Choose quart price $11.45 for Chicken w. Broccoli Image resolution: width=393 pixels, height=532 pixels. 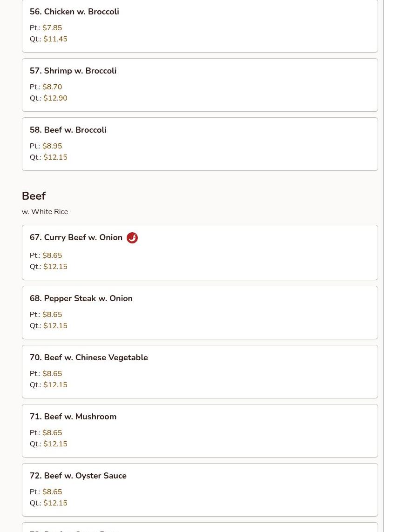(x=55, y=39)
